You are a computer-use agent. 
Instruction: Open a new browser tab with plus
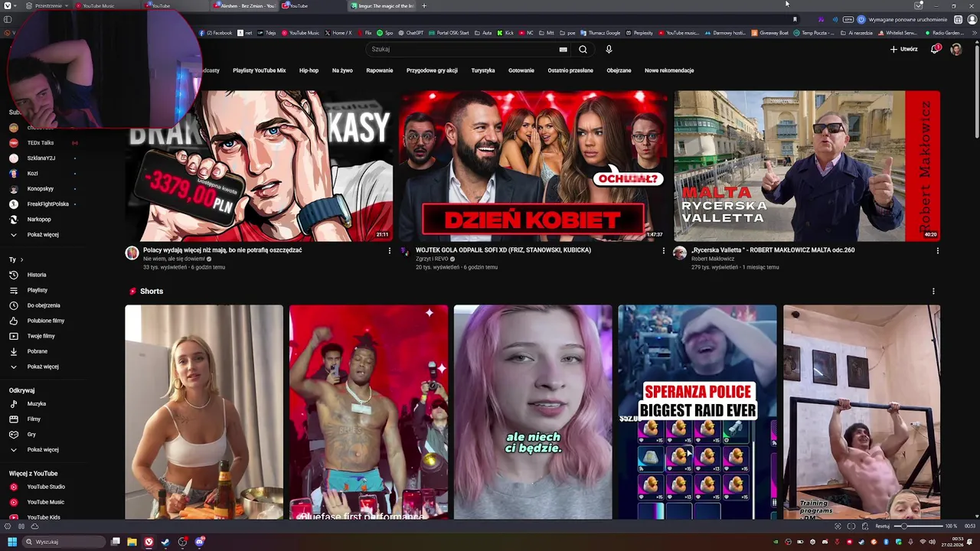pyautogui.click(x=424, y=5)
